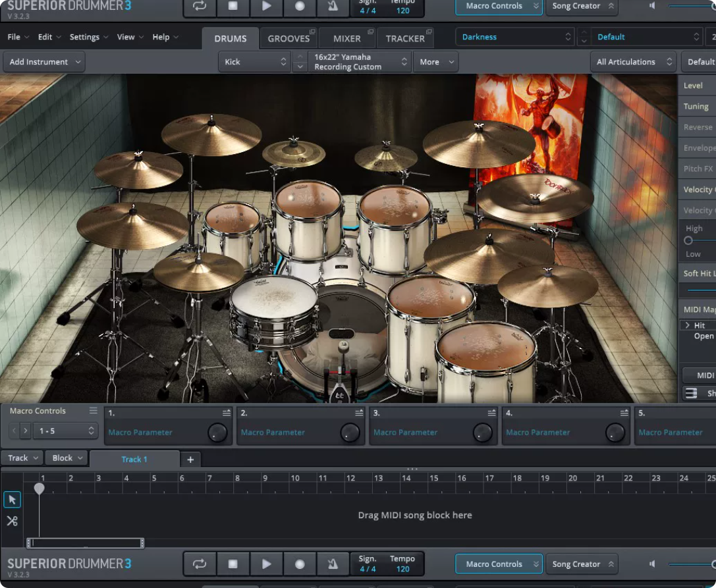Click the speaker icon in the top transport
Viewport: 716px width, 588px height.
coord(653,5)
